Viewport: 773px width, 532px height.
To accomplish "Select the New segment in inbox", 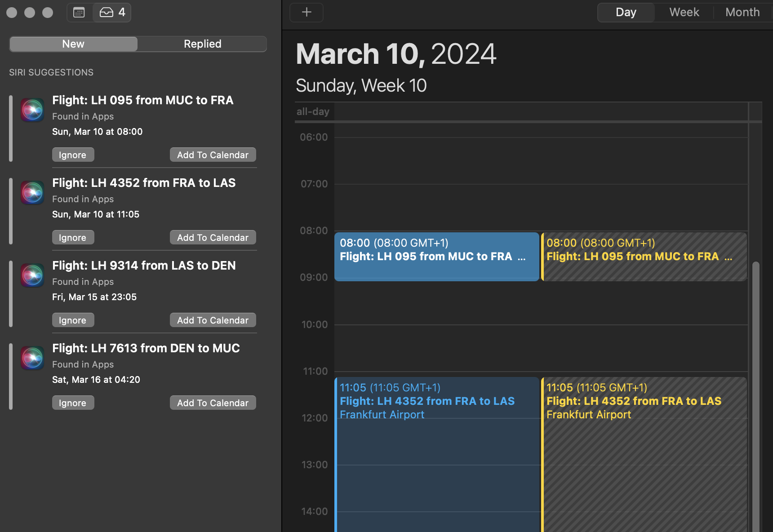I will click(x=73, y=44).
